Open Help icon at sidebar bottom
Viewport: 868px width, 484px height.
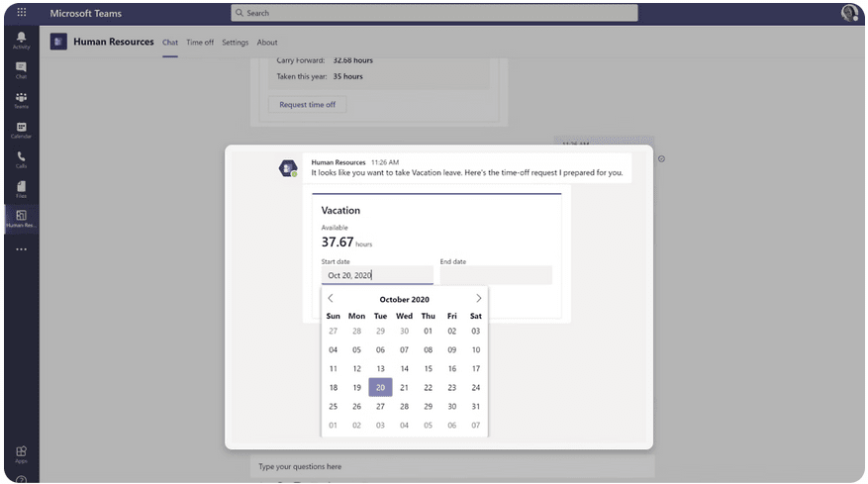pyautogui.click(x=21, y=479)
